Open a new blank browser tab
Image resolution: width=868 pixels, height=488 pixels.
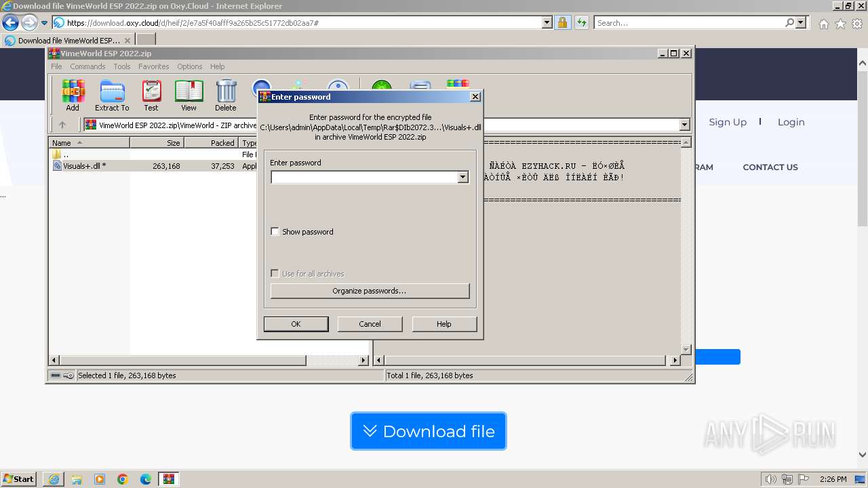pyautogui.click(x=146, y=40)
